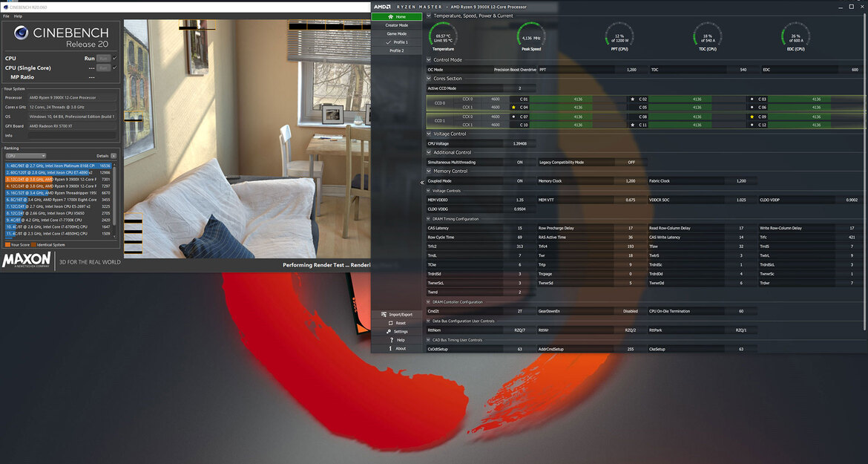Switch to Game Mode in Ryzen Master
868x464 pixels.
tap(396, 33)
